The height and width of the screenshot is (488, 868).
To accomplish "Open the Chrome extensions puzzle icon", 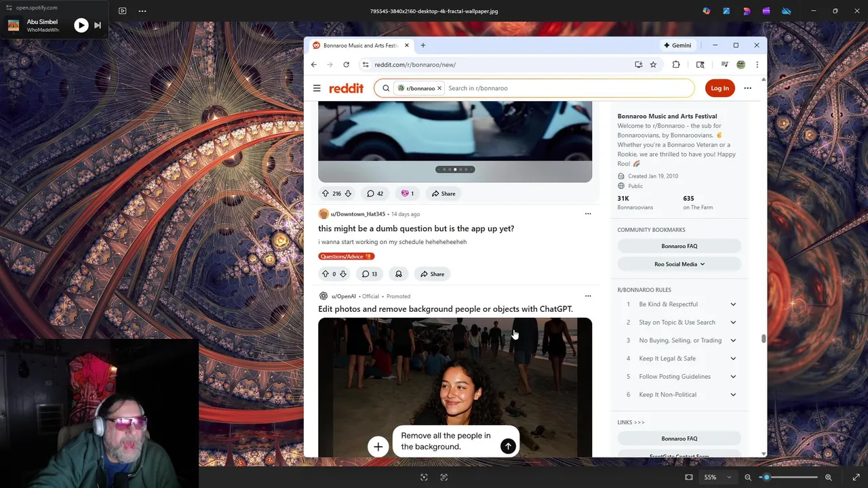I will 676,64.
